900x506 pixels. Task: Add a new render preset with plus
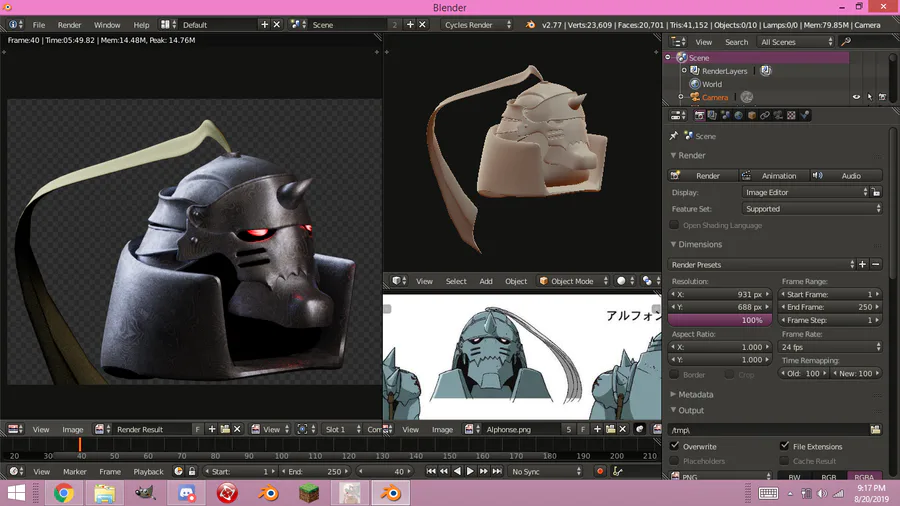point(862,265)
